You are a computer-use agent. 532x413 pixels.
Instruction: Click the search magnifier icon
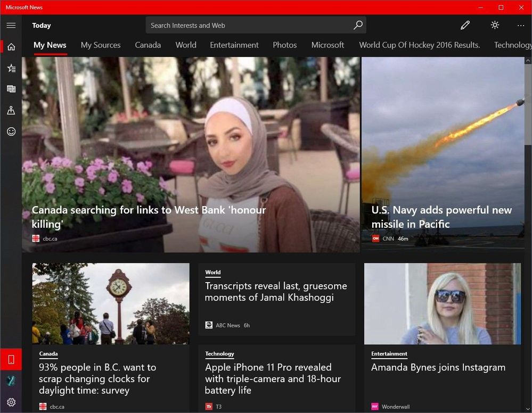[358, 25]
